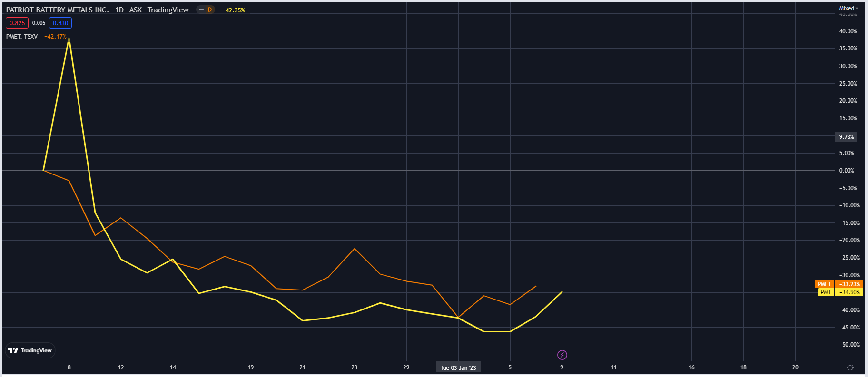Click the orange D delayed-data badge
The height and width of the screenshot is (377, 868).
click(210, 10)
